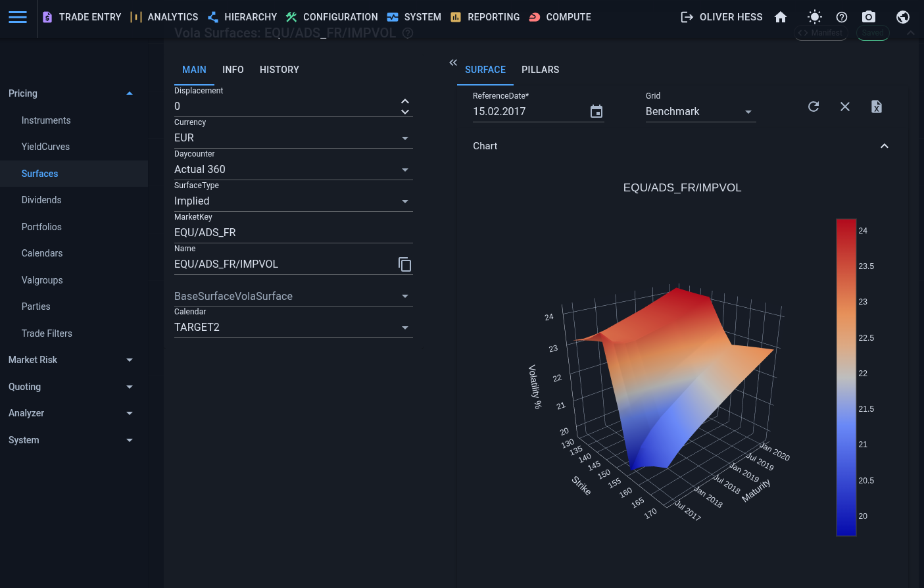Image resolution: width=924 pixels, height=588 pixels.
Task: Open the BaseSurfaceVolaSurface dropdown
Action: [293, 296]
